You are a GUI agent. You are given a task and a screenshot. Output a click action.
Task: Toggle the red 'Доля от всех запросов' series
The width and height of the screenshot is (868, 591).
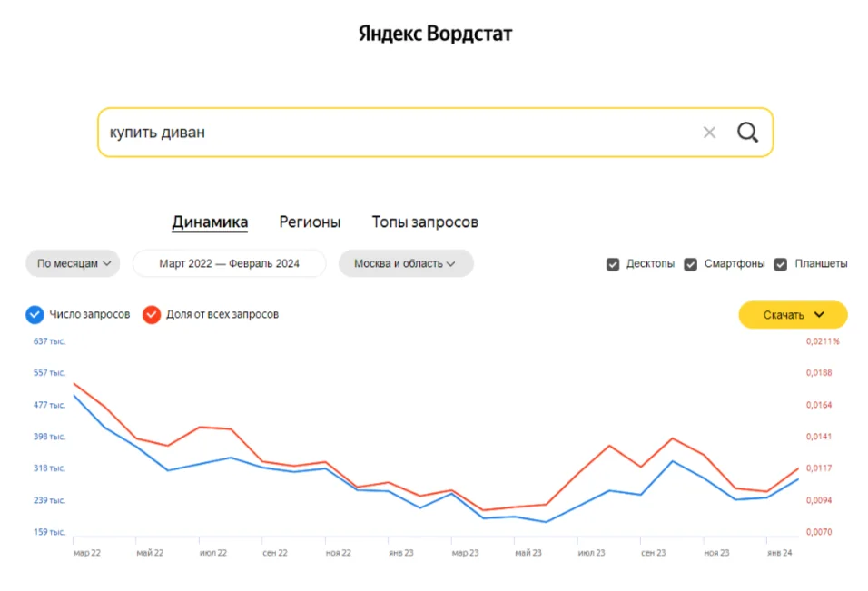151,314
